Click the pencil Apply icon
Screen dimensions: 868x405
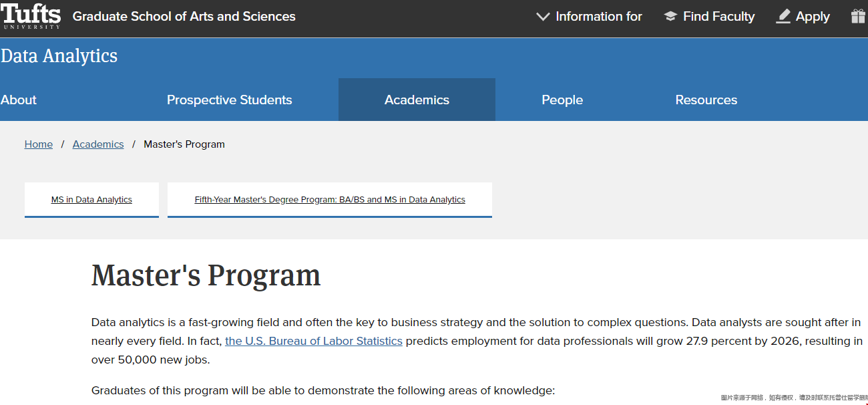(x=783, y=17)
